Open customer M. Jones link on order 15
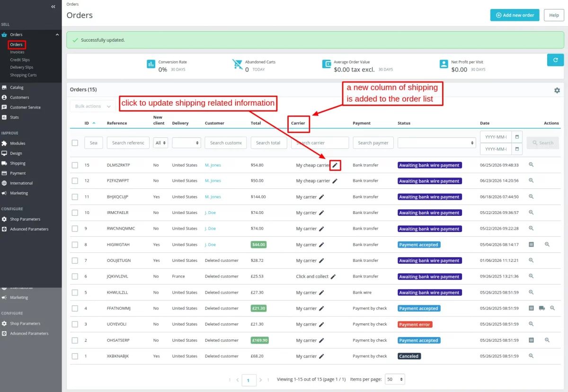568x392 pixels. (x=213, y=165)
